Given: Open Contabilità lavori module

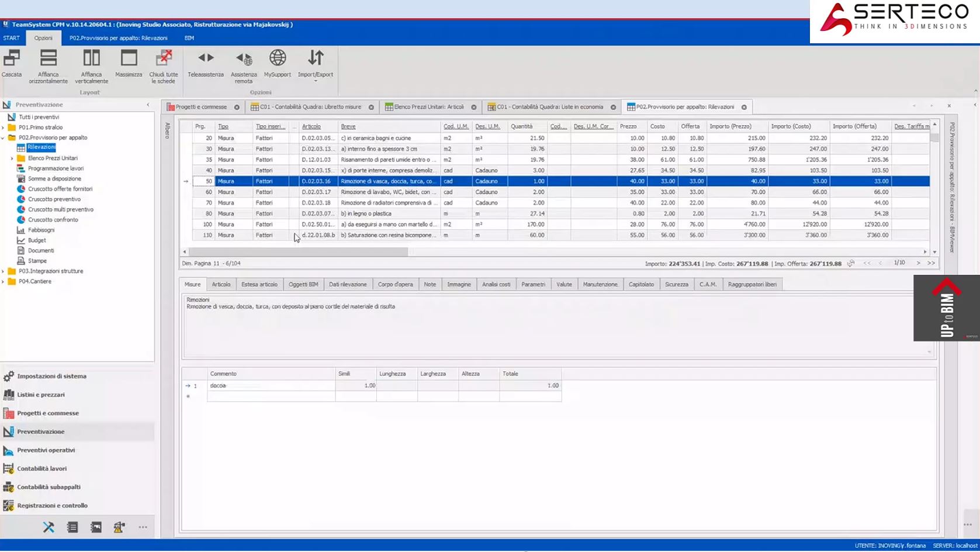Looking at the screenshot, I should 42,468.
